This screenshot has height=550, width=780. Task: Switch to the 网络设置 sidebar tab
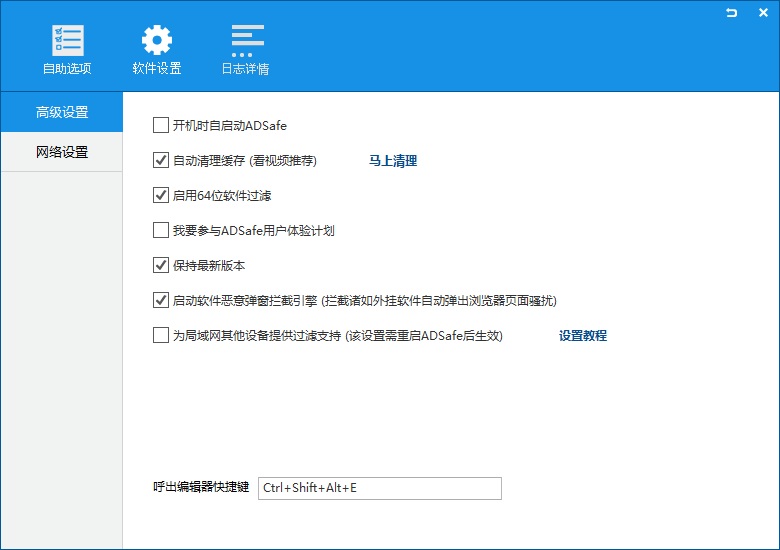click(x=62, y=152)
